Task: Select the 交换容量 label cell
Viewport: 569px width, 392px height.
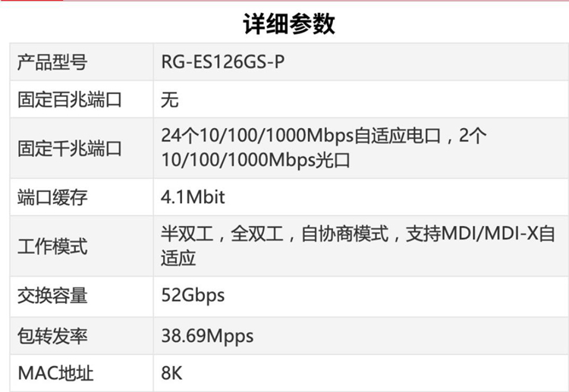Action: (x=82, y=296)
